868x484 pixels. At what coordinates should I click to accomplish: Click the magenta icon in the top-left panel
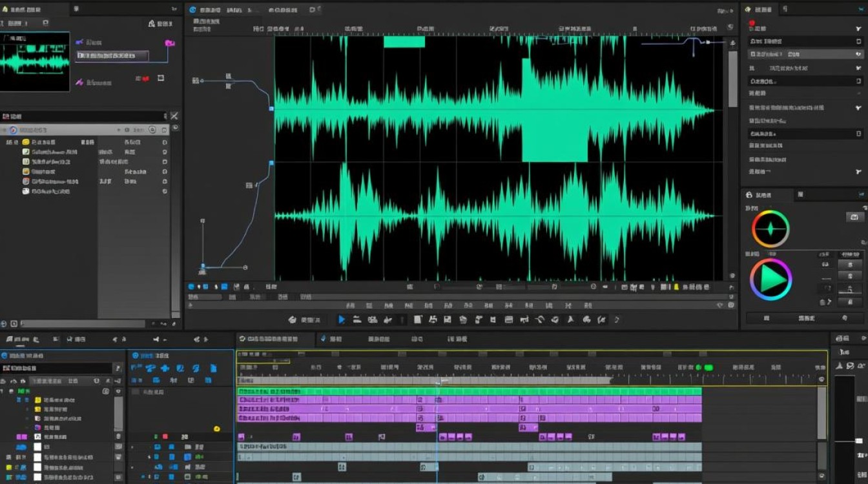(x=170, y=43)
